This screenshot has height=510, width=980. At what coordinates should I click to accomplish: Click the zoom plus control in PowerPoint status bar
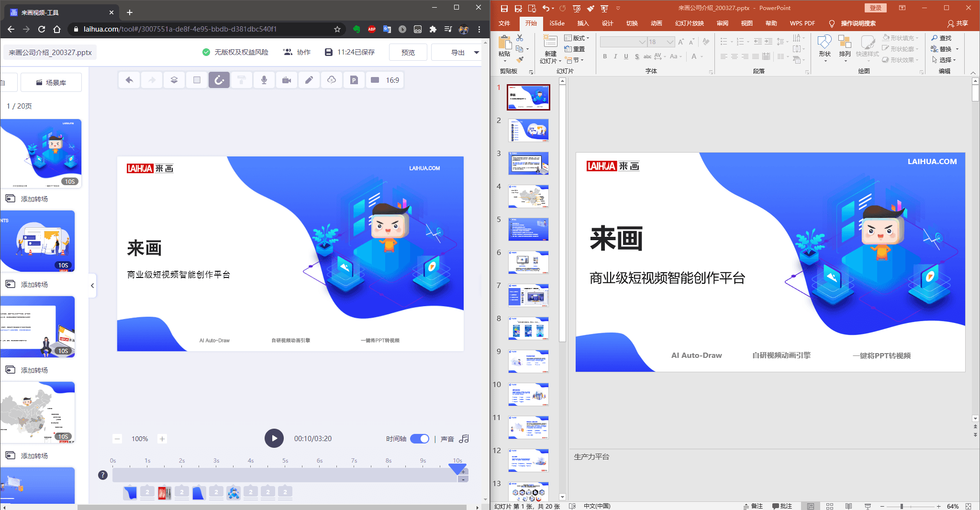click(x=938, y=506)
